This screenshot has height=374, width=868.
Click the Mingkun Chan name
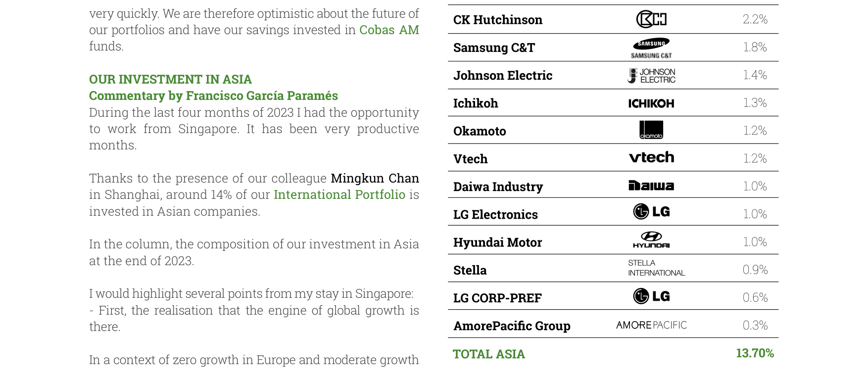(x=375, y=178)
